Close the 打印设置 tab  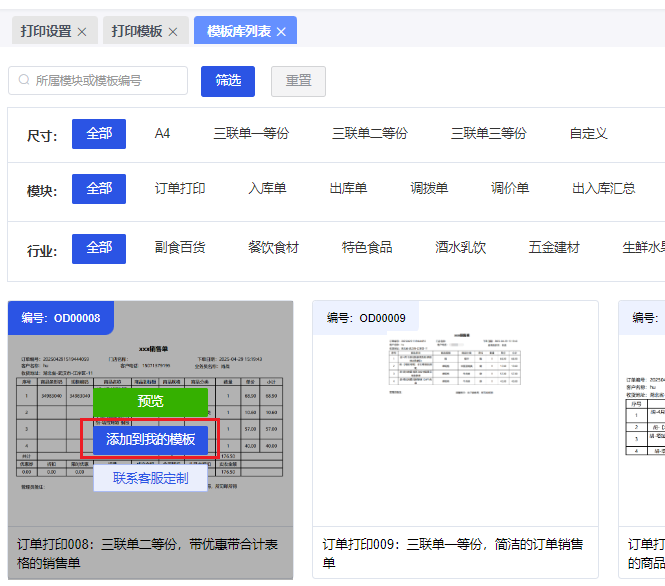pyautogui.click(x=82, y=32)
